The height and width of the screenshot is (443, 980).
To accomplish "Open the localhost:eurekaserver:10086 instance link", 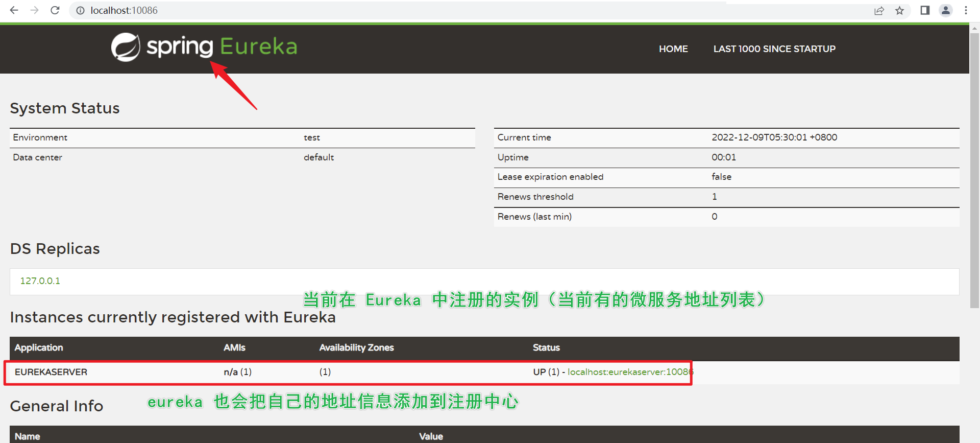I will pyautogui.click(x=630, y=372).
